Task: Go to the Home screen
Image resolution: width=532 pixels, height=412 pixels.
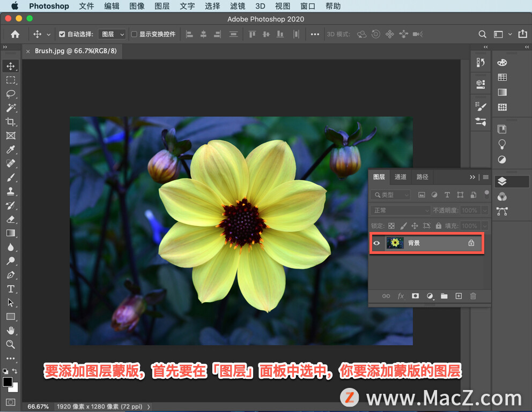Action: tap(15, 34)
